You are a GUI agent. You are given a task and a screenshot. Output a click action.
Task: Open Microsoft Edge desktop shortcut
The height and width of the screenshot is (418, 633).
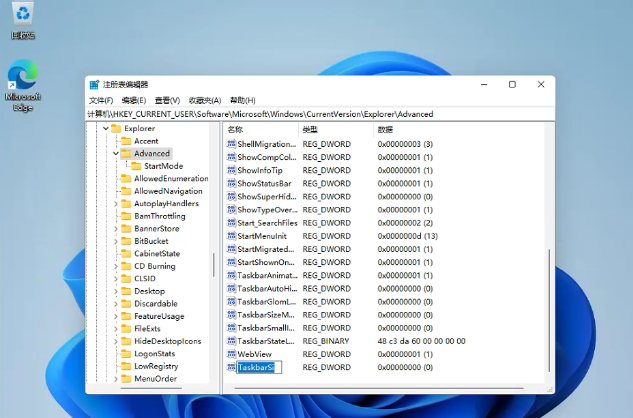22,85
